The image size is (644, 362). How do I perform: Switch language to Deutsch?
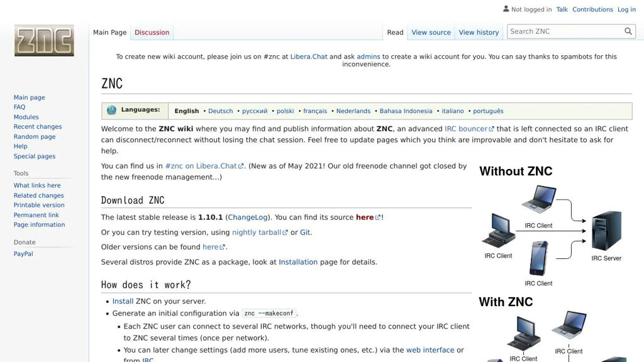(220, 111)
